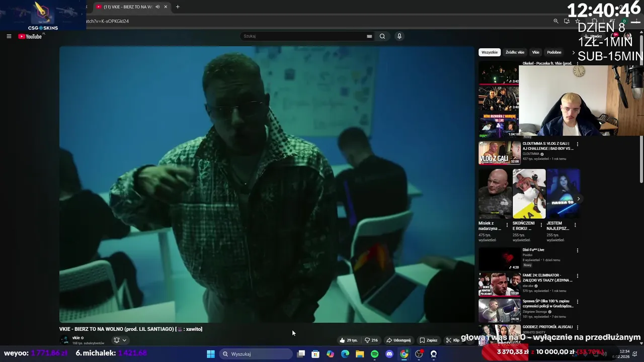The height and width of the screenshot is (362, 644).
Task: Open options menu for JESTEM NAJLEPSZ short
Action: click(x=575, y=225)
